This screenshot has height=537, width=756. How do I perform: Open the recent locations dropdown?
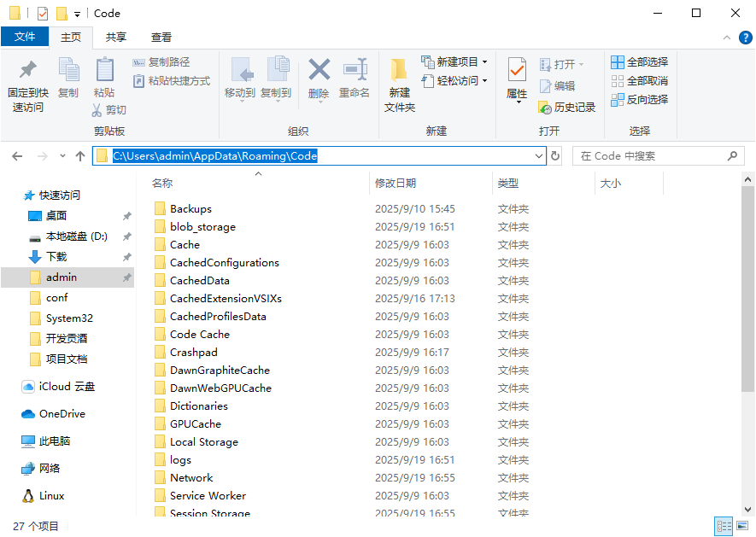pyautogui.click(x=62, y=156)
